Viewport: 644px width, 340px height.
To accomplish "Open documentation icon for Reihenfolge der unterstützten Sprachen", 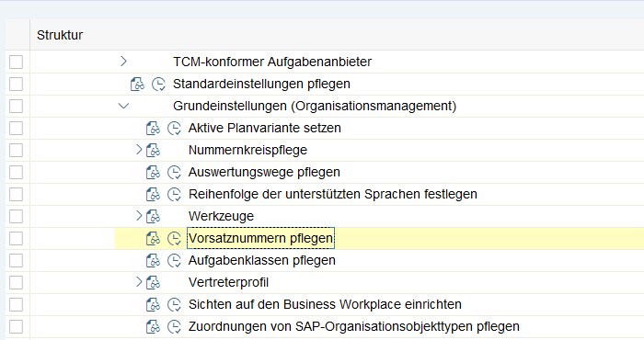I will [154, 195].
